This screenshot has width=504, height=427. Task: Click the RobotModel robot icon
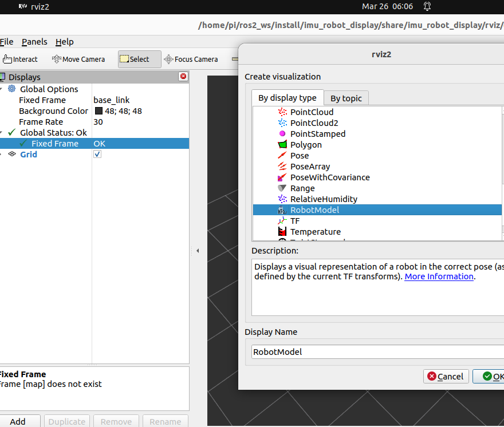pos(282,210)
